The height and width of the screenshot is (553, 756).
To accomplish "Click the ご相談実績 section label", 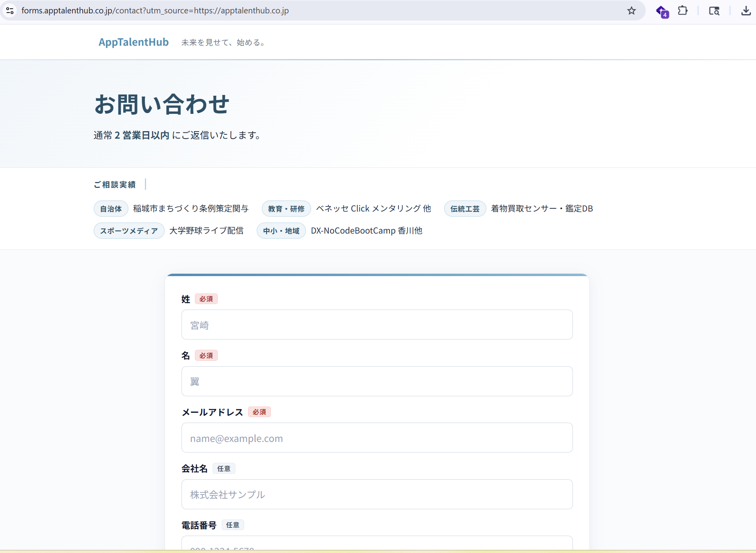I will pyautogui.click(x=115, y=184).
